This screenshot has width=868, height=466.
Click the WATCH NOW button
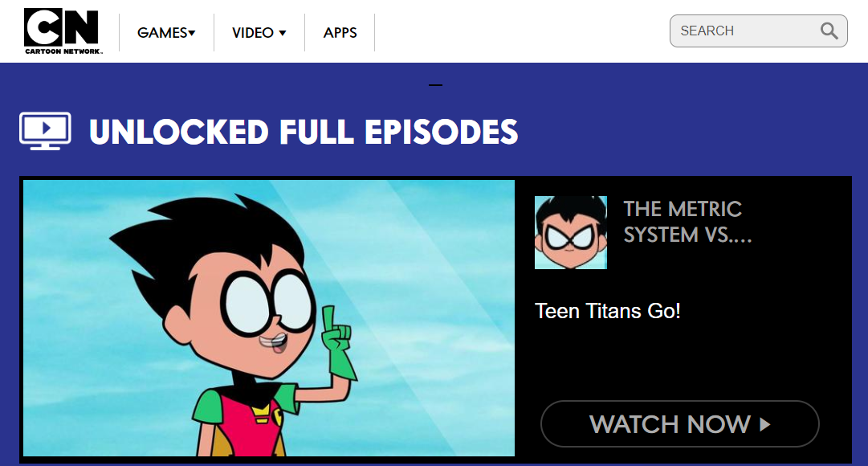coord(680,424)
